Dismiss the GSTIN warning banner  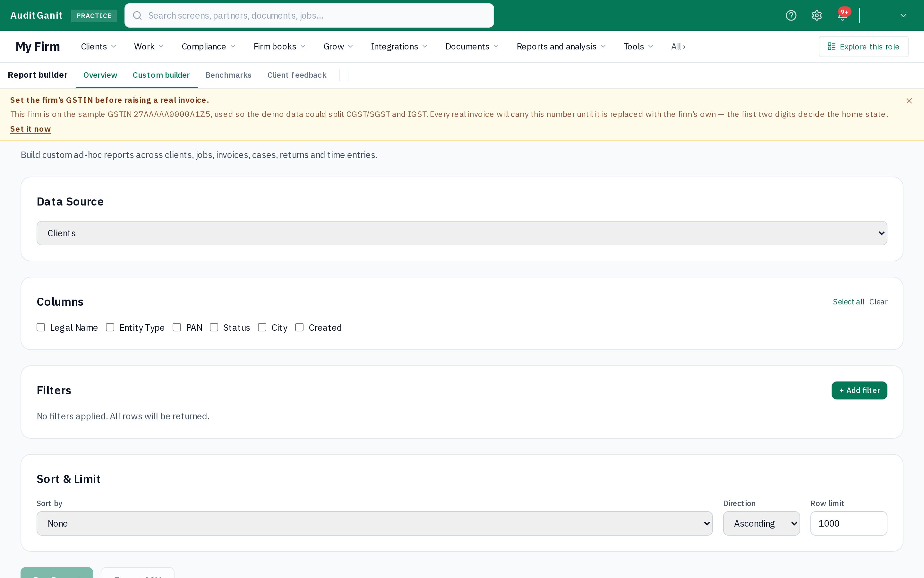[x=909, y=101]
